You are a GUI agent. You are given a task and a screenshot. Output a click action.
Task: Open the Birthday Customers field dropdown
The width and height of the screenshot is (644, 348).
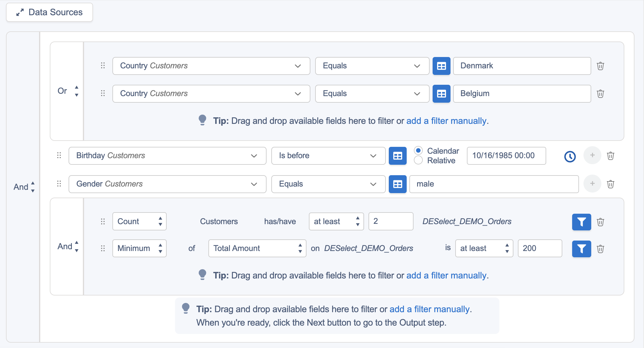click(167, 155)
